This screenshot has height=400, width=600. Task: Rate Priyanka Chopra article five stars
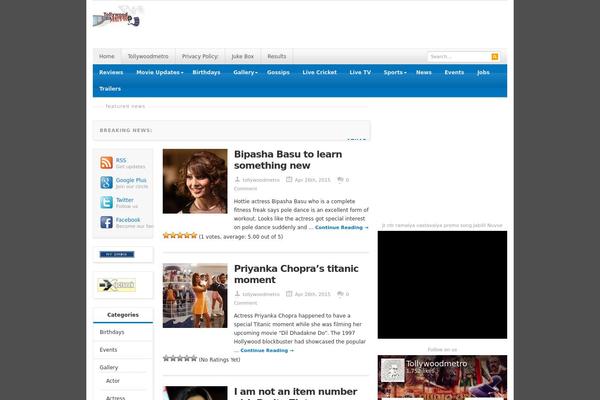[194, 358]
